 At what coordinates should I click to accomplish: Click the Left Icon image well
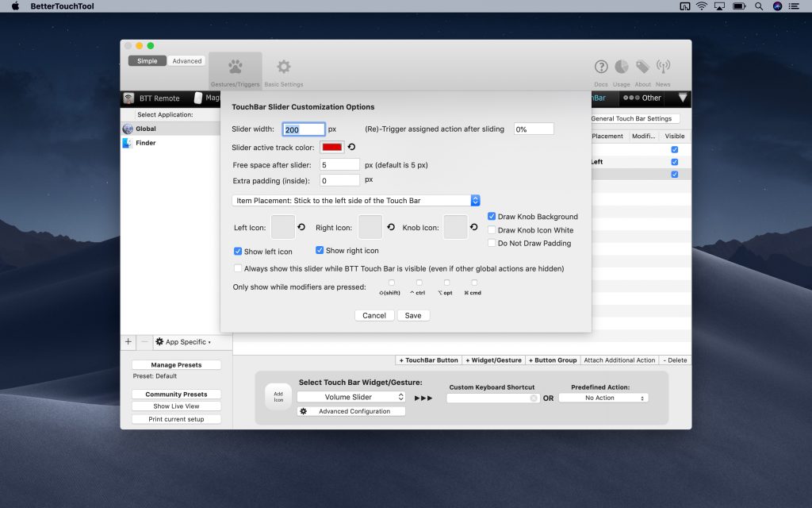click(283, 227)
